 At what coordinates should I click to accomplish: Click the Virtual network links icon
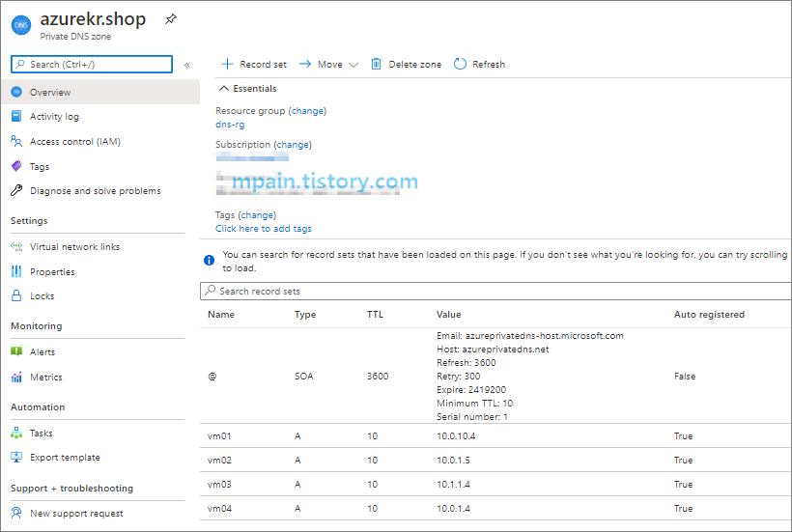16,247
